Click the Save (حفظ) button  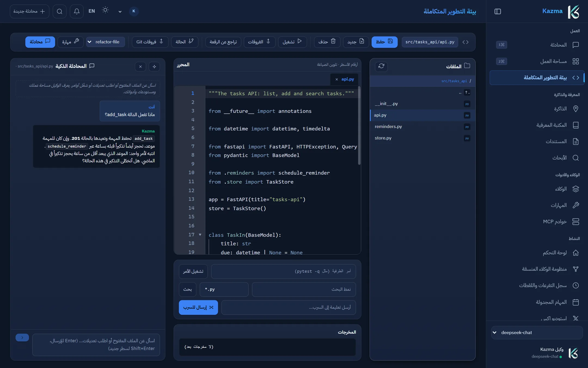(384, 42)
